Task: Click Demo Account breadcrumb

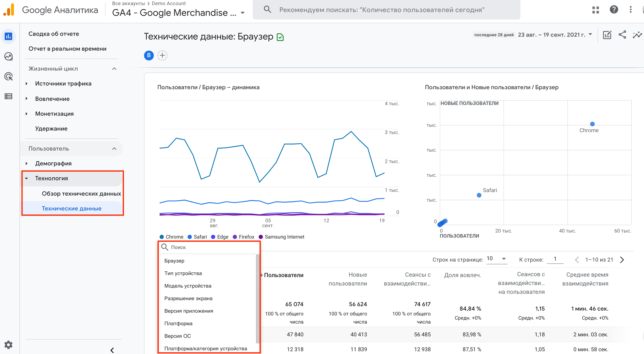Action: point(168,3)
